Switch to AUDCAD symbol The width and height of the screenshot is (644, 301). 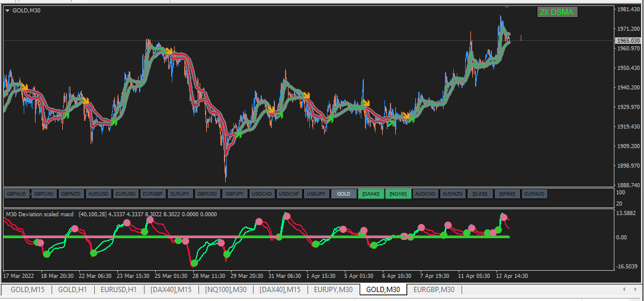(425, 194)
